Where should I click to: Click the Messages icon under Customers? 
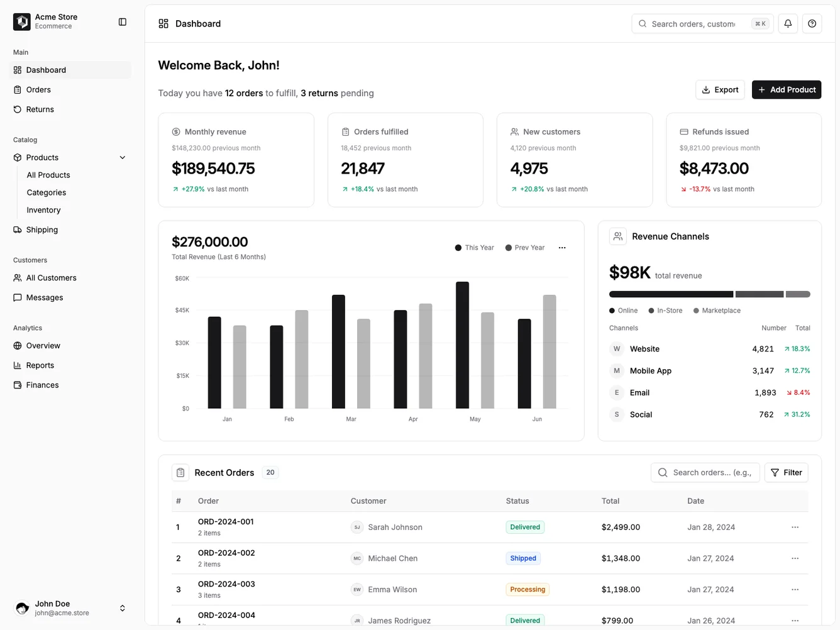[18, 297]
